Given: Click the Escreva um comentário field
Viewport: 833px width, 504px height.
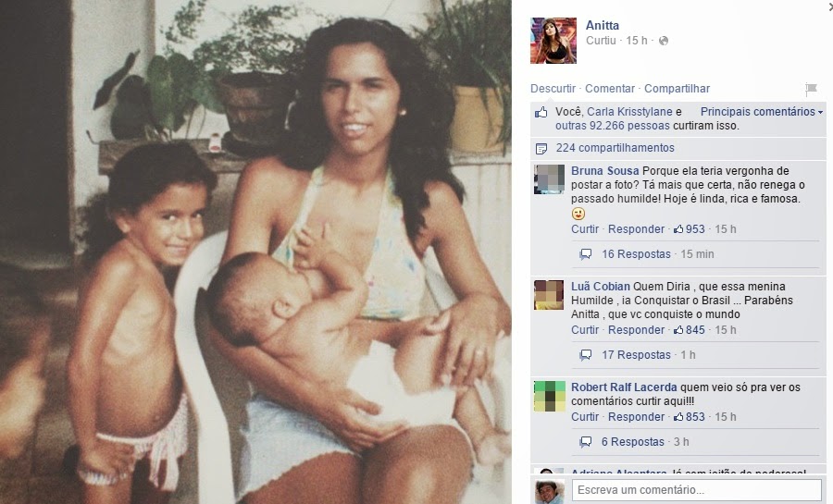Looking at the screenshot, I should (x=696, y=490).
